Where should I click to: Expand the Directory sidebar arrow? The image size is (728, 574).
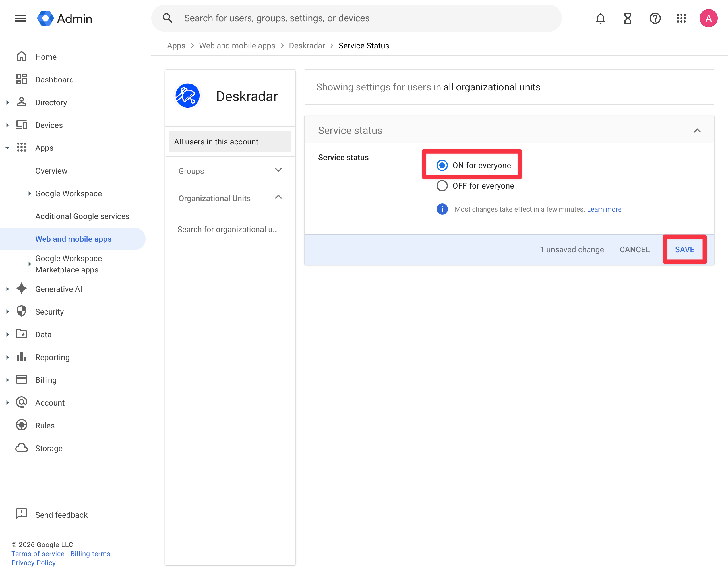(x=7, y=102)
